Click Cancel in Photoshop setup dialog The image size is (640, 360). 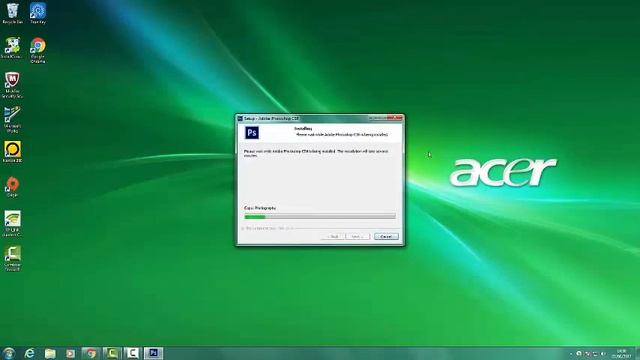(386, 236)
